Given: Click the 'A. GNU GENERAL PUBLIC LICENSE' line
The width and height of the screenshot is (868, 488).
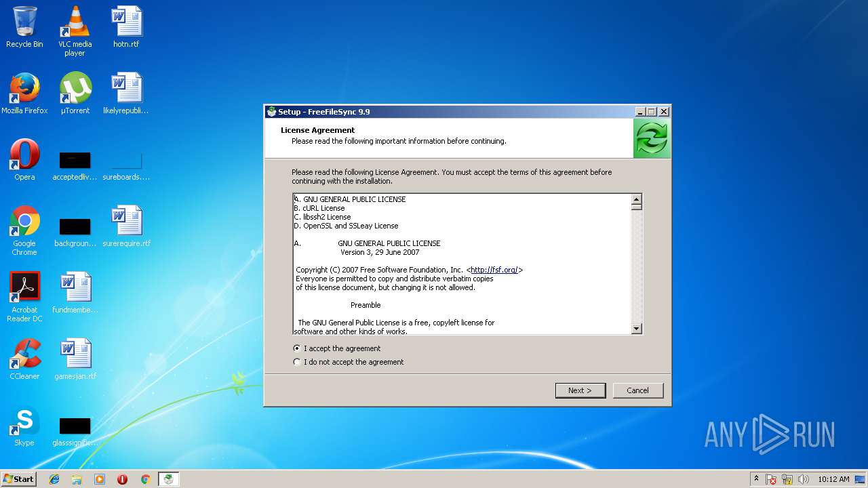Looking at the screenshot, I should pyautogui.click(x=350, y=199).
